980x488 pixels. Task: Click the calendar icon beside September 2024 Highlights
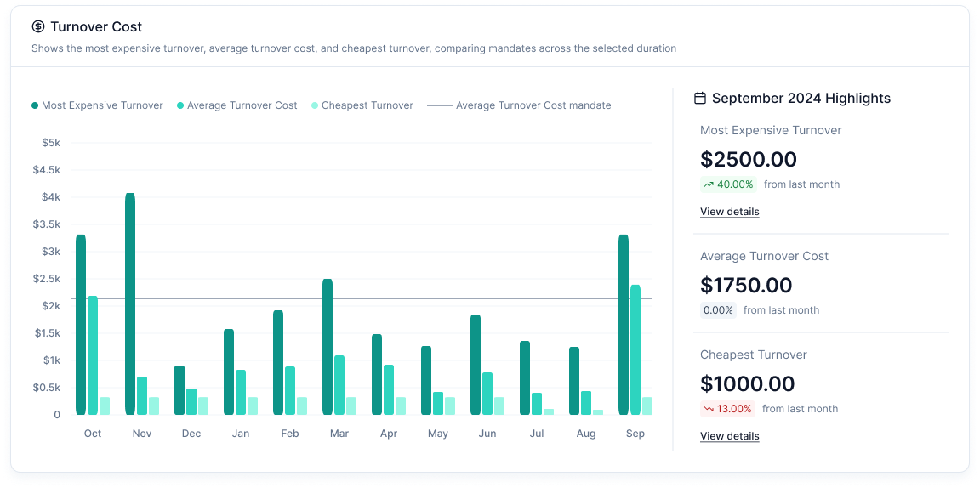click(x=700, y=98)
